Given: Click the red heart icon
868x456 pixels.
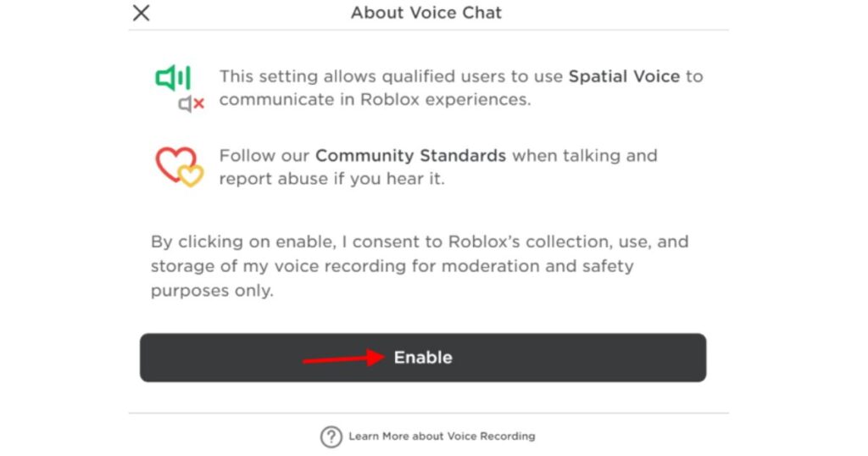Looking at the screenshot, I should click(x=172, y=161).
